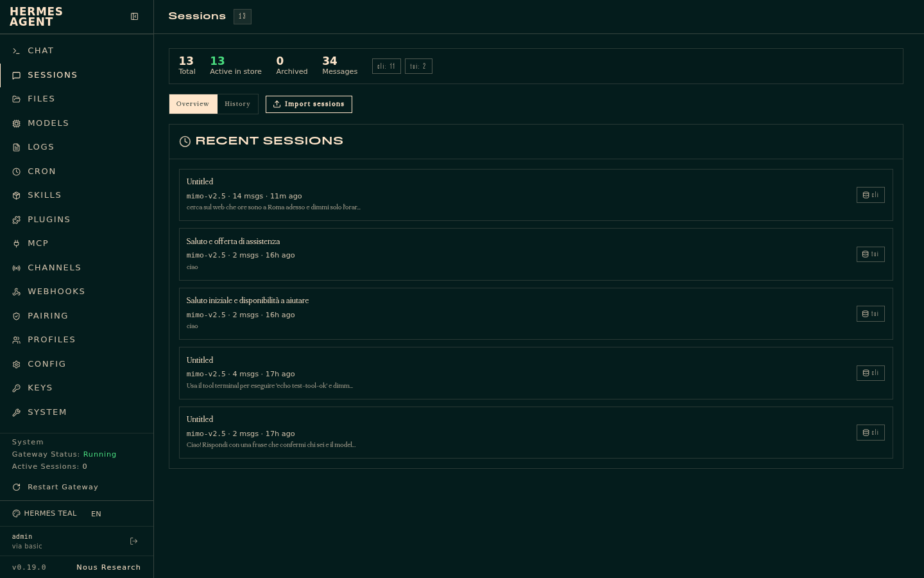Open Plugins via the puzzle icon
The height and width of the screenshot is (578, 924).
click(17, 220)
